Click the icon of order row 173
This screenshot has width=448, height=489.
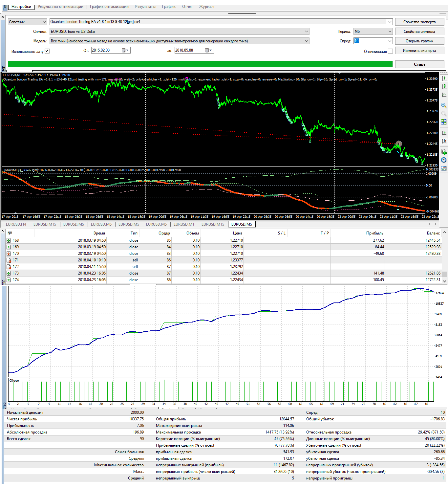9,273
